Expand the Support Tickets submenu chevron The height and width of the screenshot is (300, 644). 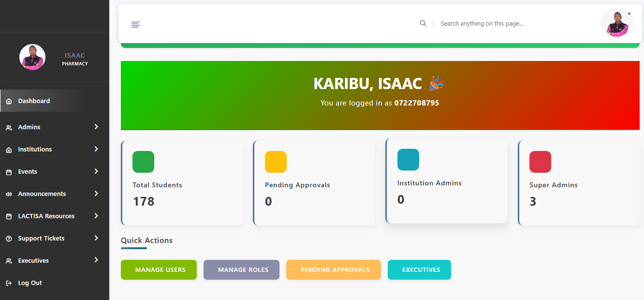tap(96, 238)
